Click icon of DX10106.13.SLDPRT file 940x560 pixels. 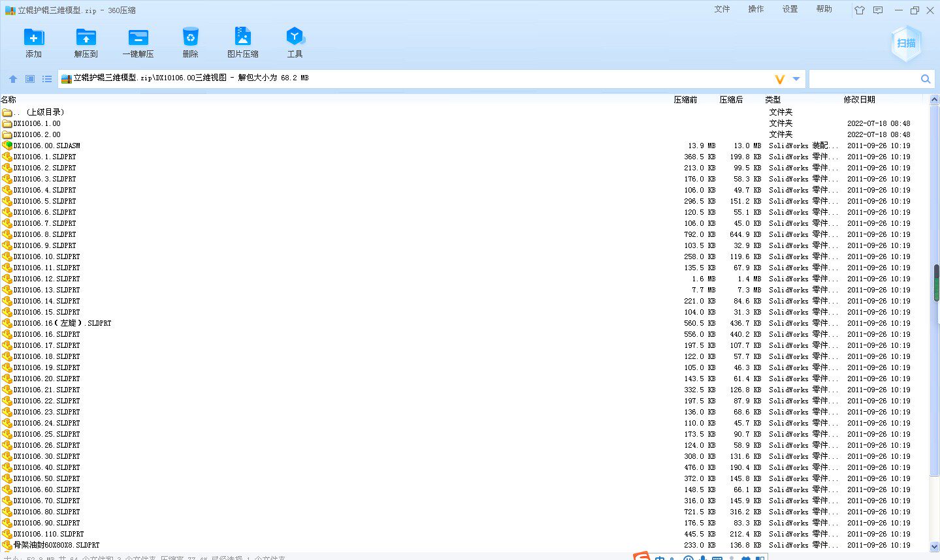click(7, 290)
